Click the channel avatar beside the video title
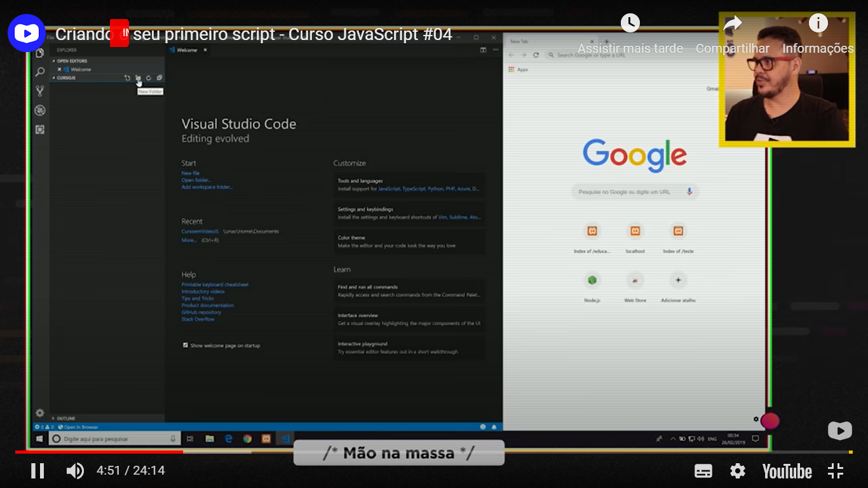This screenshot has height=488, width=868. [27, 33]
